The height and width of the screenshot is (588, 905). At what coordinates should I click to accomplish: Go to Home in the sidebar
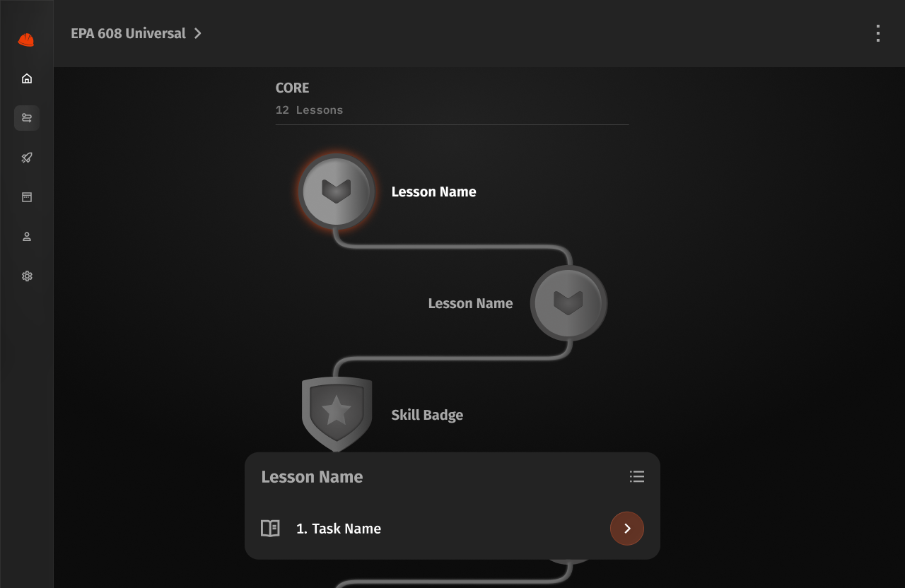click(x=27, y=78)
